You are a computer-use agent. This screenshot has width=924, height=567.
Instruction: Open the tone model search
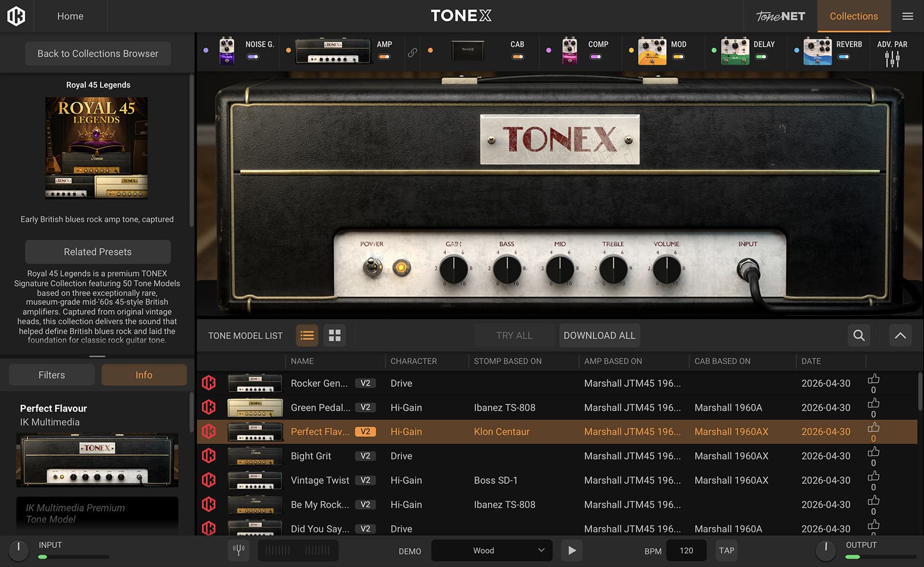[x=859, y=335]
